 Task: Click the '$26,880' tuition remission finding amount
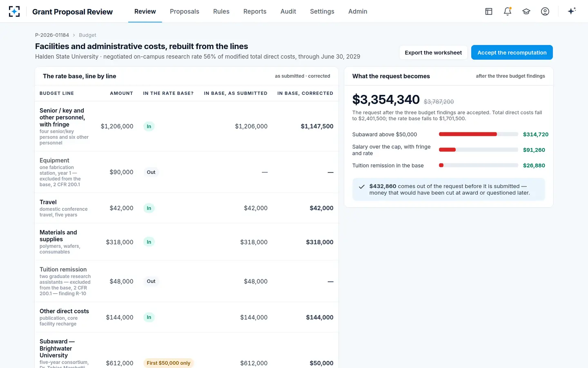(534, 166)
